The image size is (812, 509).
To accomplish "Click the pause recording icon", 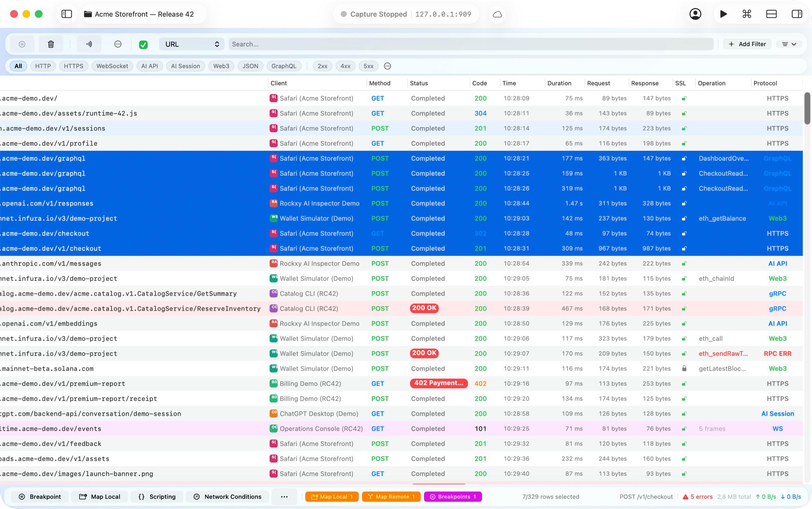I will pyautogui.click(x=22, y=44).
